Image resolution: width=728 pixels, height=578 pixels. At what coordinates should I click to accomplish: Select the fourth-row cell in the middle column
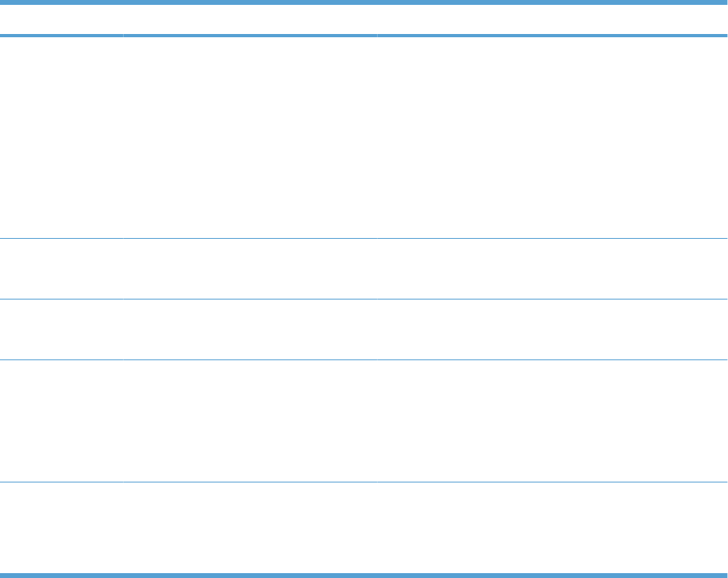click(x=250, y=421)
